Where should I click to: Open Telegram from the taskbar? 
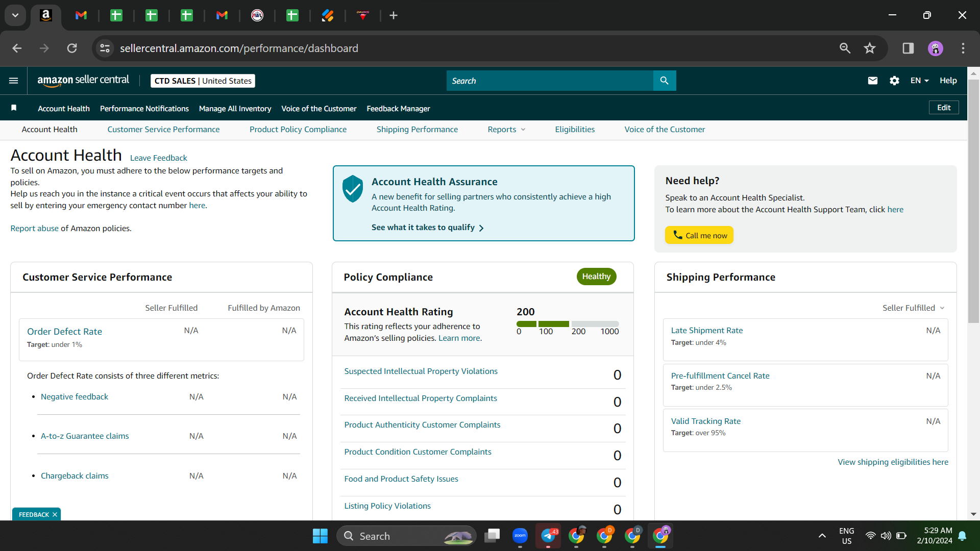pyautogui.click(x=548, y=536)
